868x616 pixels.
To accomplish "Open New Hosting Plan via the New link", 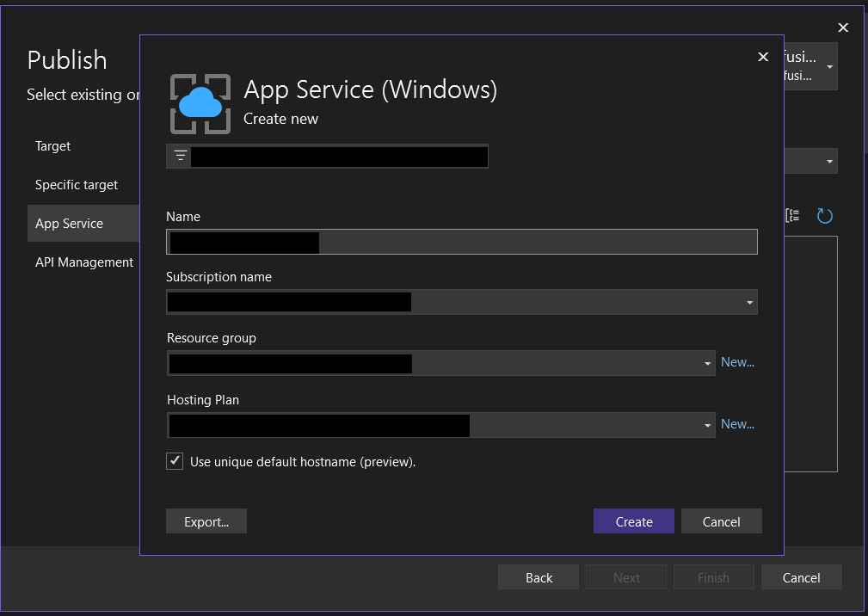I will [x=736, y=423].
